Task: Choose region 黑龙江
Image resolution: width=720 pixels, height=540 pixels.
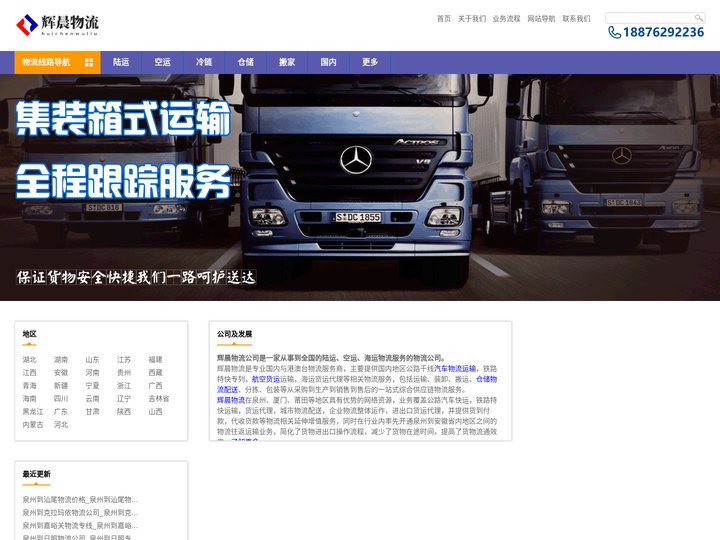Action: coord(33,411)
